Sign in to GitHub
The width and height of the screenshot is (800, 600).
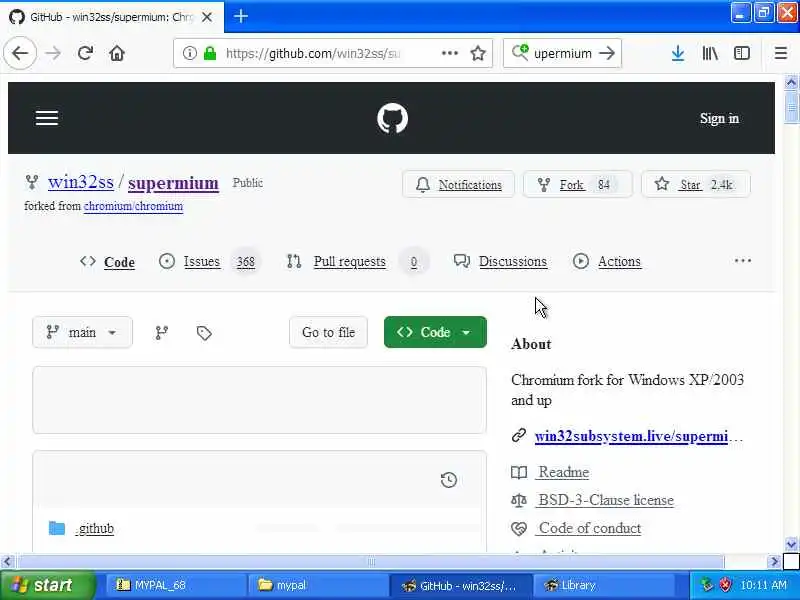pyautogui.click(x=719, y=118)
